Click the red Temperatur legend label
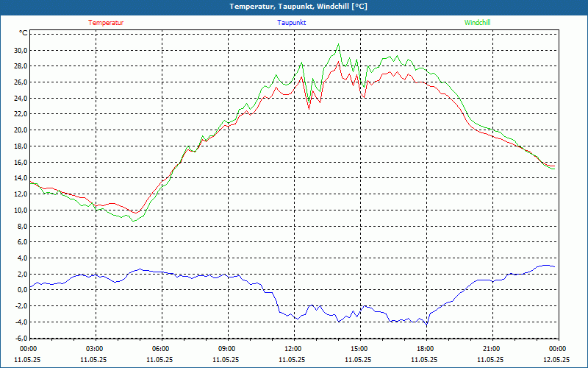 tap(106, 23)
